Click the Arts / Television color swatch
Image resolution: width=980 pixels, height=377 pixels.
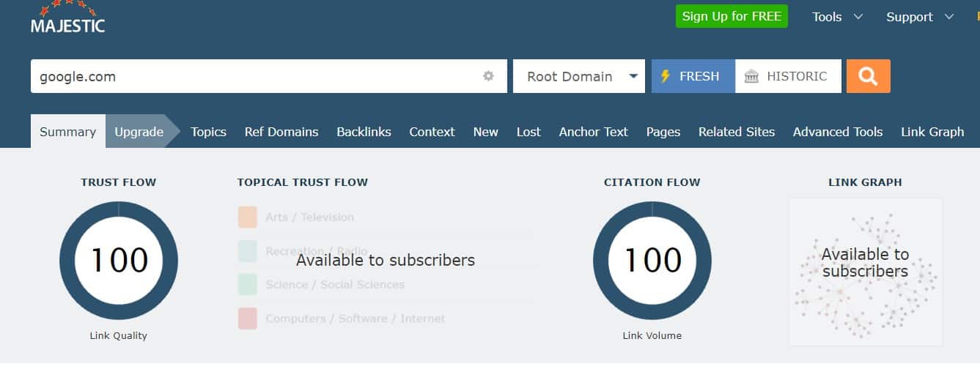(248, 217)
